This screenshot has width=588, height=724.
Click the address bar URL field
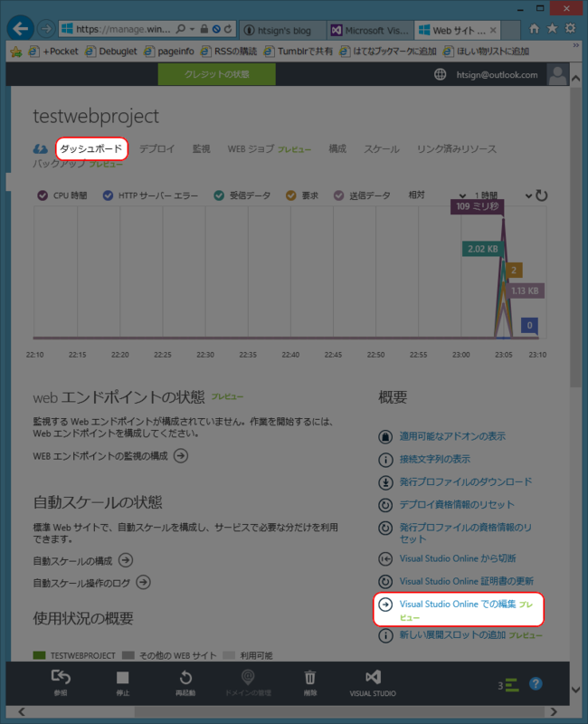(x=122, y=29)
